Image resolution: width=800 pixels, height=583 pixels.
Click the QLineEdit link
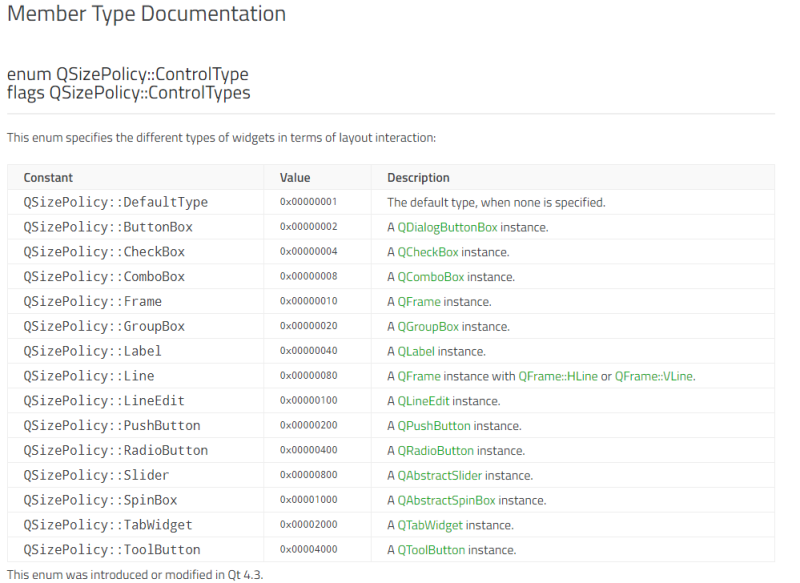tap(423, 401)
